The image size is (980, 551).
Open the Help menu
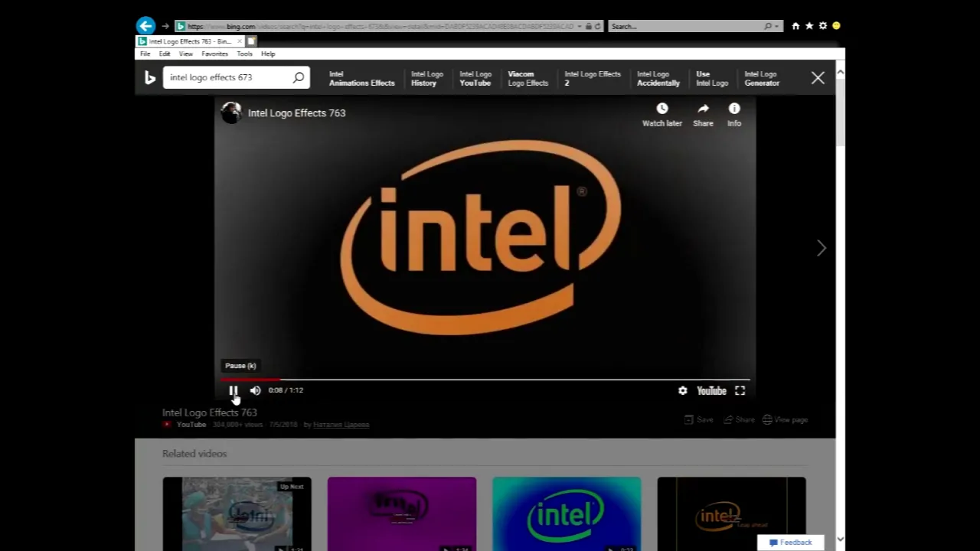[268, 54]
